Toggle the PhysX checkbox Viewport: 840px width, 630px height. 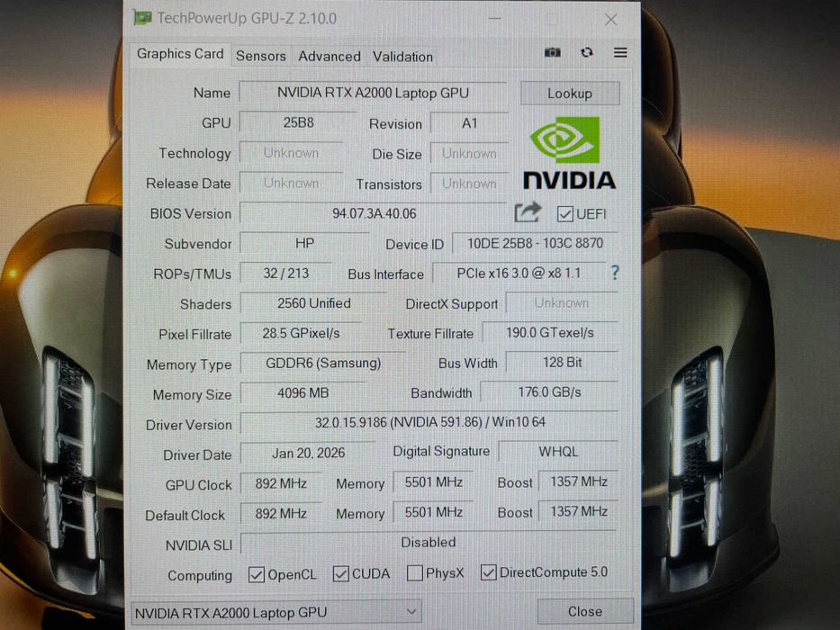click(x=415, y=573)
